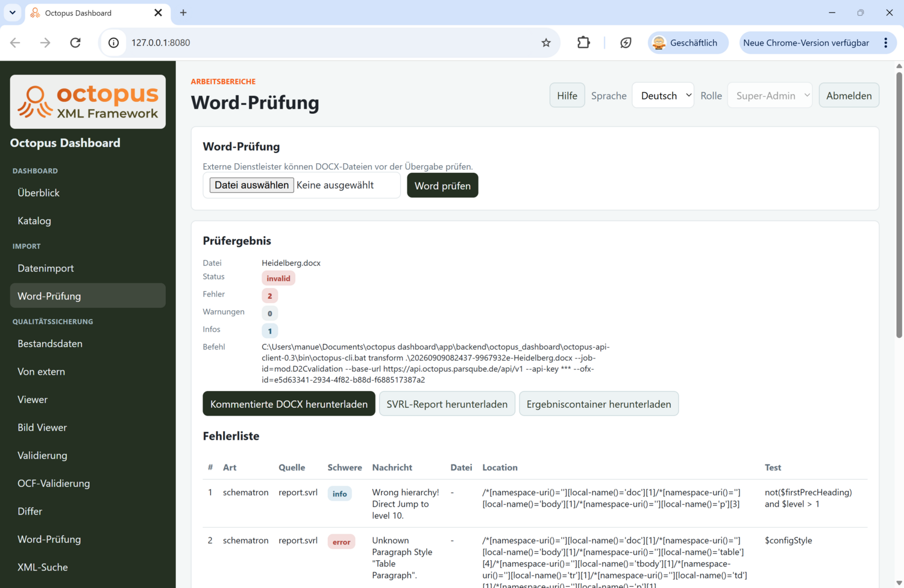Open Katalog in the sidebar

click(88, 220)
